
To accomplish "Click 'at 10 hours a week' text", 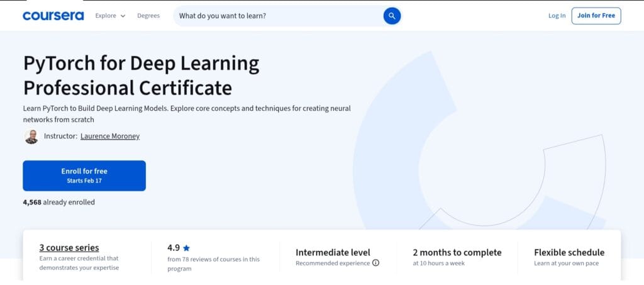I will 438,263.
